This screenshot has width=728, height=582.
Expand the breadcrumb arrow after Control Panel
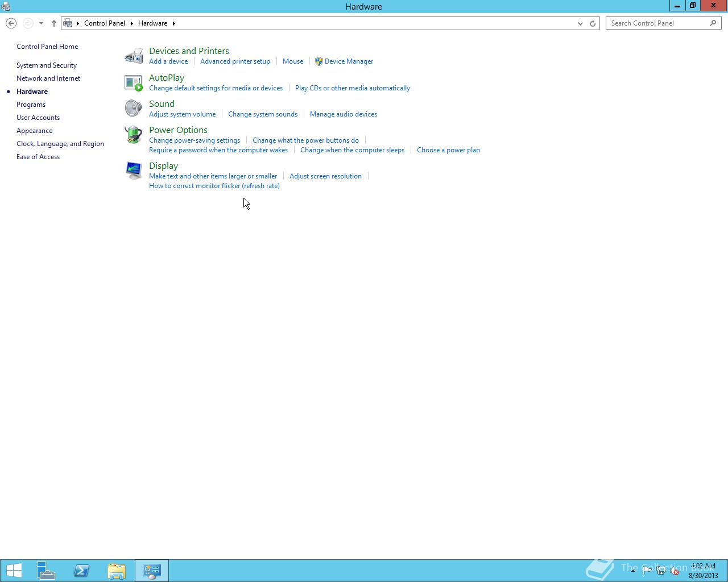click(131, 23)
